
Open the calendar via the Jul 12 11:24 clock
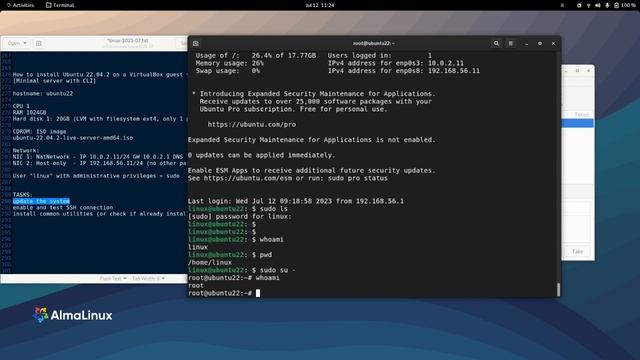pos(320,5)
